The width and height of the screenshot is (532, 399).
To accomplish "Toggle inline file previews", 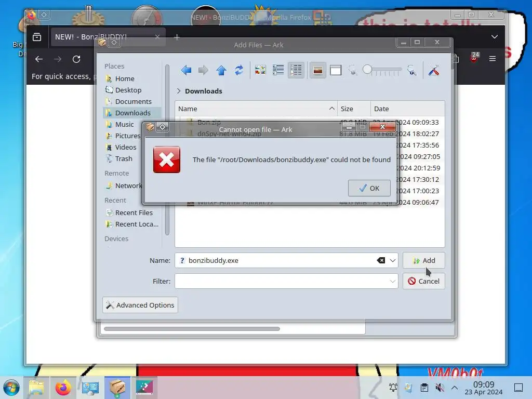I will [318, 70].
